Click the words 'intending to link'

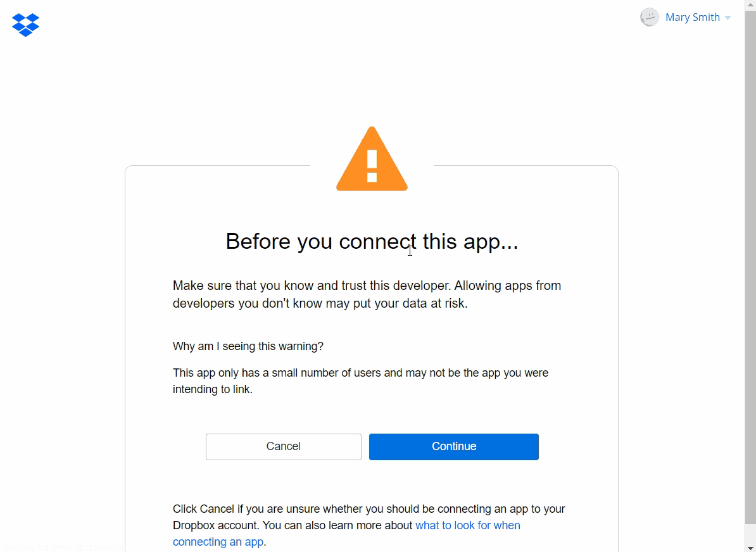[x=212, y=389]
